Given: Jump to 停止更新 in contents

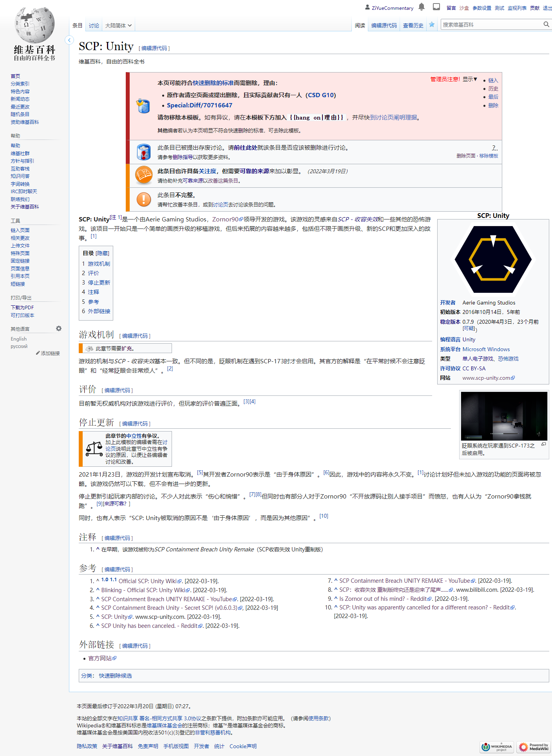Looking at the screenshot, I should point(99,283).
